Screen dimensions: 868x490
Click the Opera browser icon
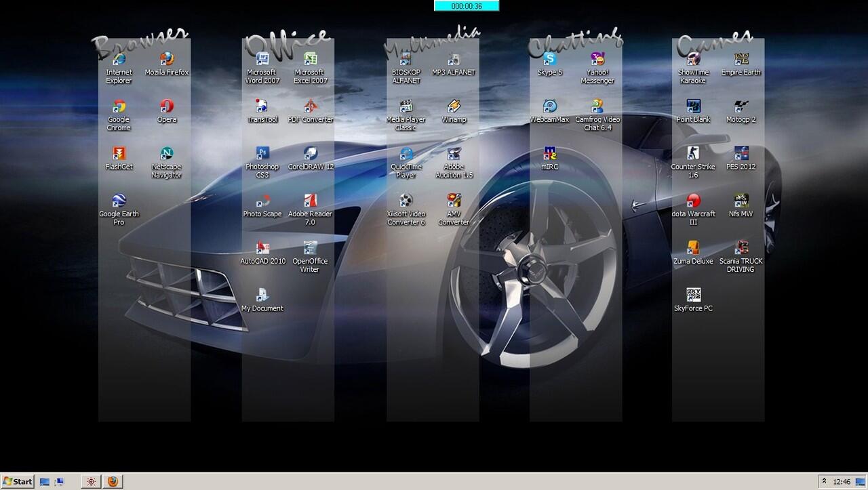pyautogui.click(x=167, y=107)
